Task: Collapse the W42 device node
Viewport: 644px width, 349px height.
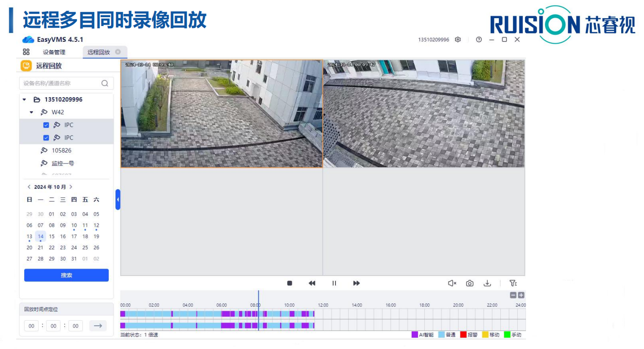Action: point(32,112)
